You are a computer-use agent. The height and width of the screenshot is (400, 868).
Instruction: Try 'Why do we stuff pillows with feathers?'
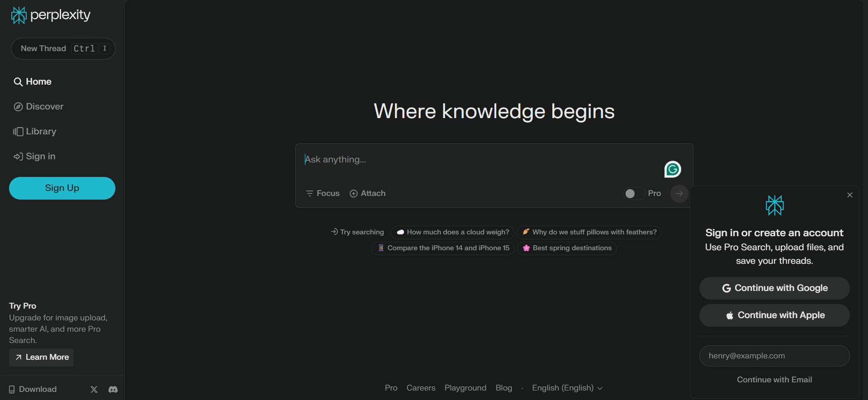[x=589, y=232]
